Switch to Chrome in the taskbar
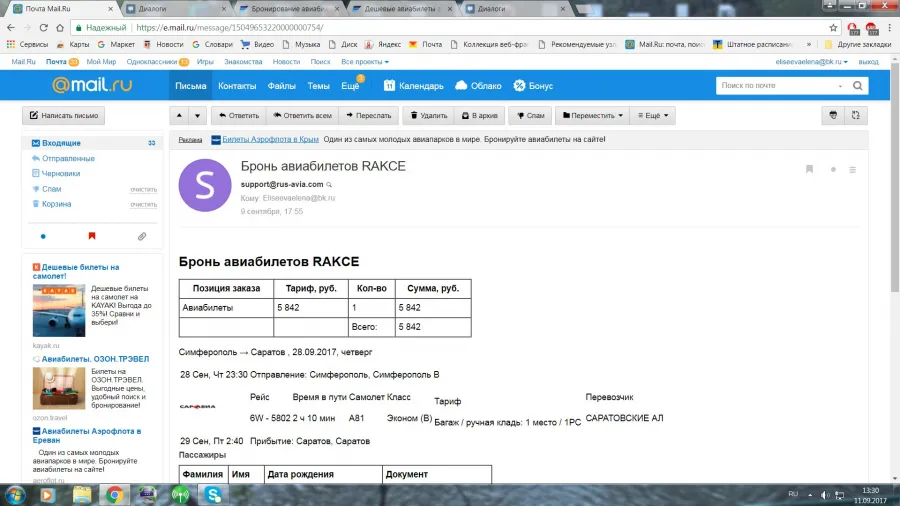900x506 pixels. [x=114, y=495]
